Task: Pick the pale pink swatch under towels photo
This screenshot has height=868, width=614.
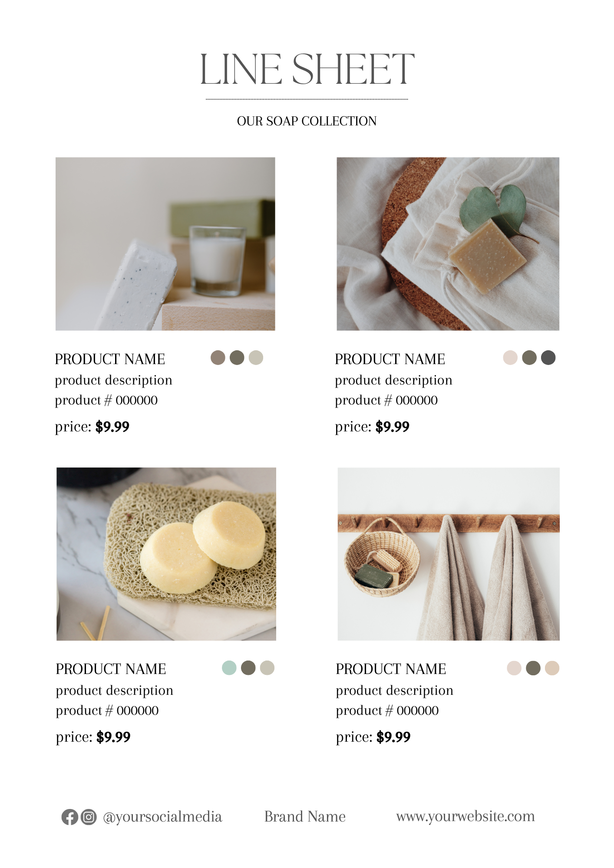Action: pos(514,668)
